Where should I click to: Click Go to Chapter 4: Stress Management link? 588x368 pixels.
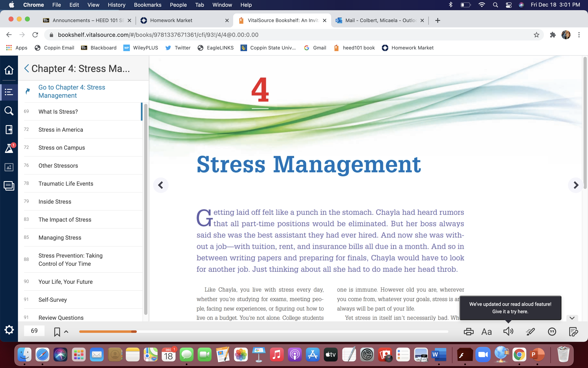72,91
